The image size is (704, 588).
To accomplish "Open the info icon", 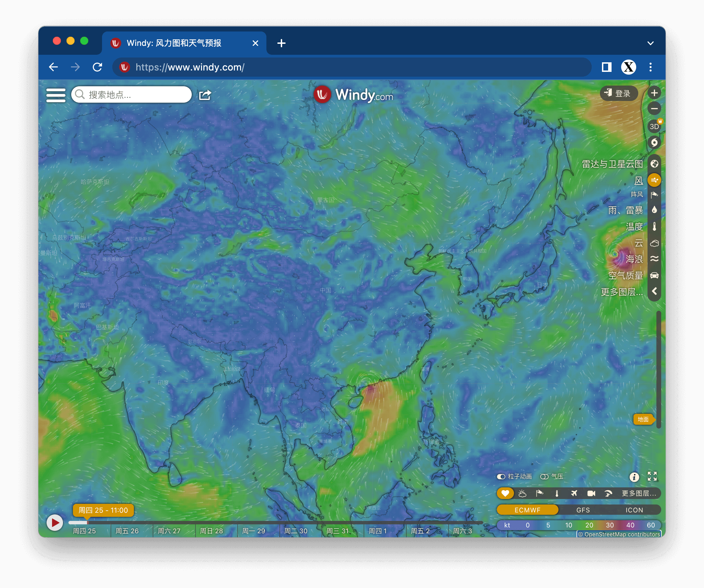I will [x=634, y=477].
